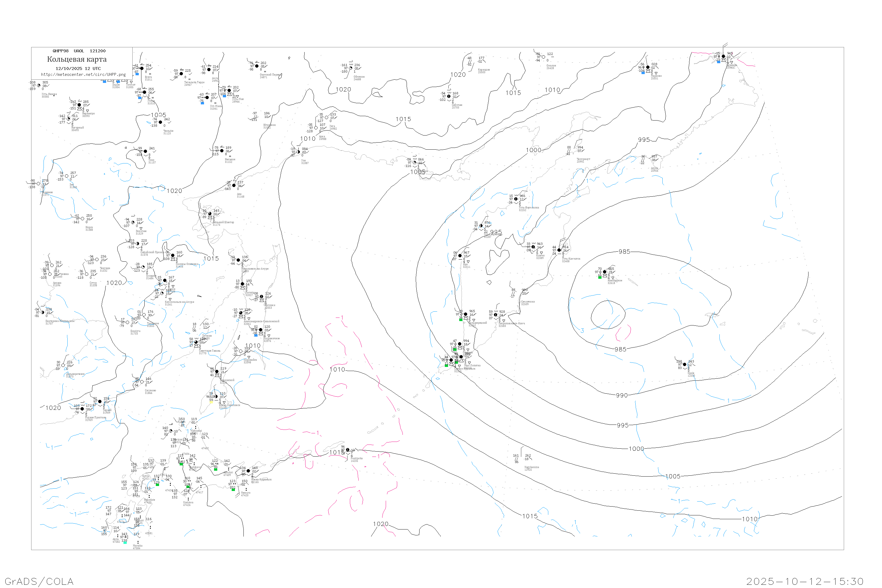Click the upper 985 isobar label

point(624,252)
